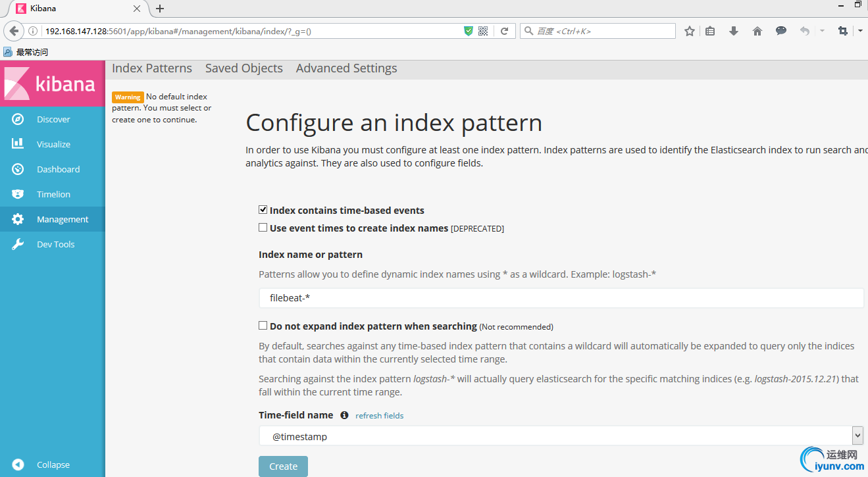Image resolution: width=868 pixels, height=477 pixels.
Task: Select the Visualize menu label
Action: (53, 144)
